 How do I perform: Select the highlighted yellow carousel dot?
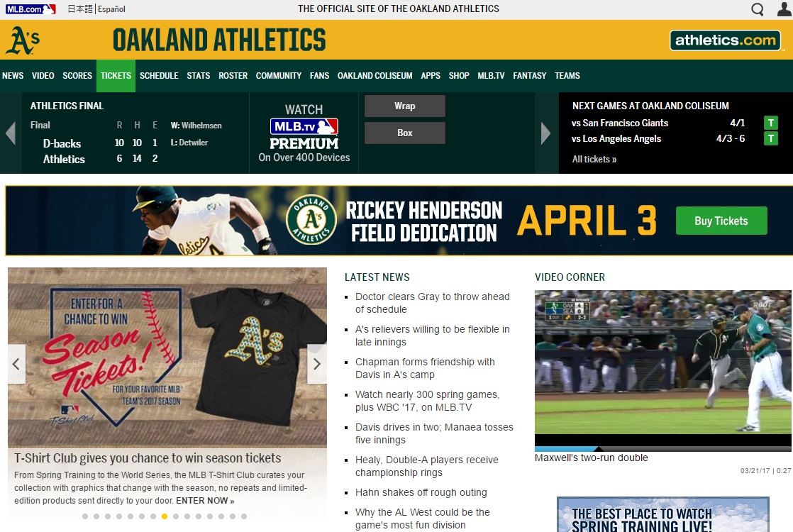165,516
